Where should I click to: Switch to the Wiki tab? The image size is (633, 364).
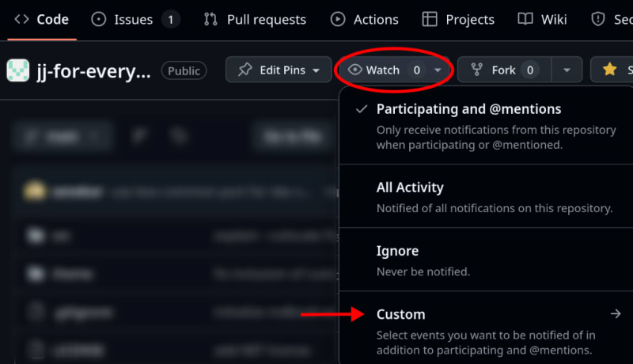coord(542,19)
